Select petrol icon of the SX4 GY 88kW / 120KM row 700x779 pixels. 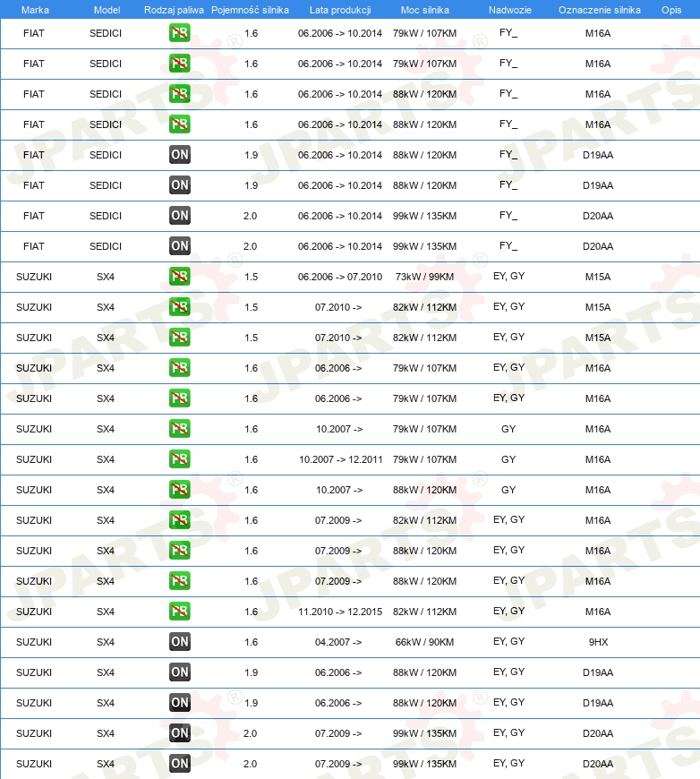(x=179, y=490)
